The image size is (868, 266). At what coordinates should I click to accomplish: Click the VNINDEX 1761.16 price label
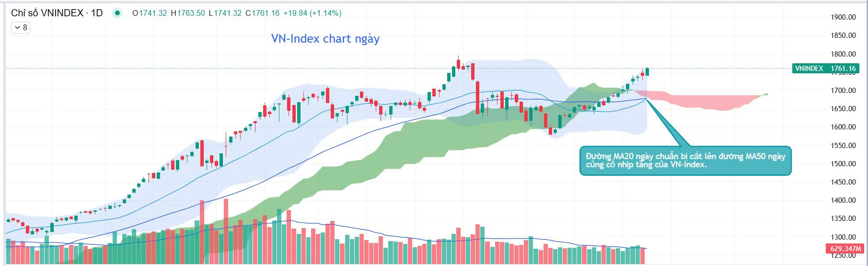(x=825, y=69)
